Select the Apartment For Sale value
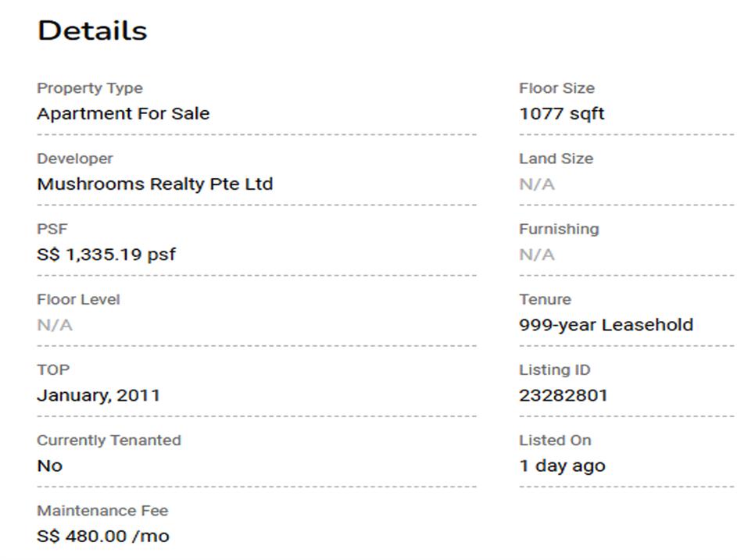 tap(123, 114)
